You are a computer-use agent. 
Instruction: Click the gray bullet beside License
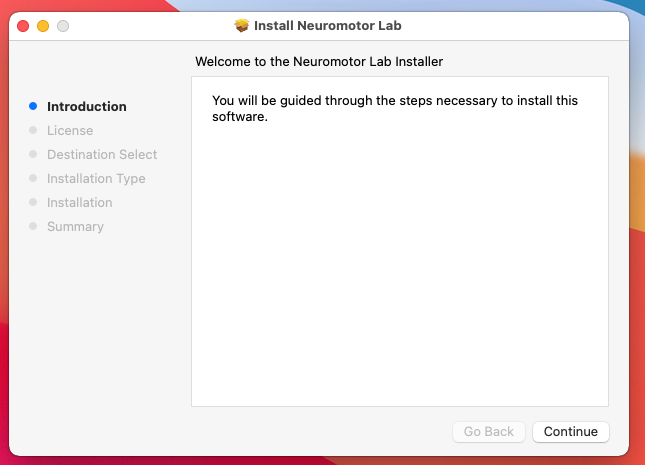tap(33, 130)
